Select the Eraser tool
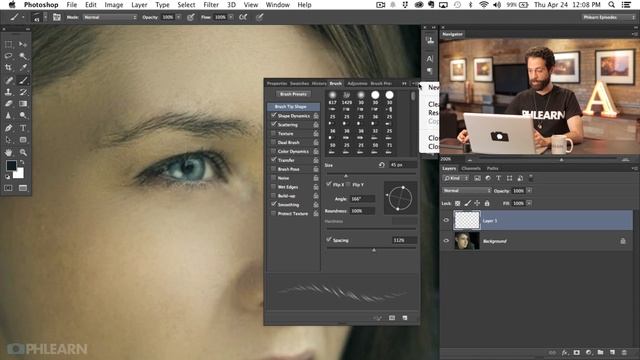This screenshot has width=640, height=360. [8, 104]
